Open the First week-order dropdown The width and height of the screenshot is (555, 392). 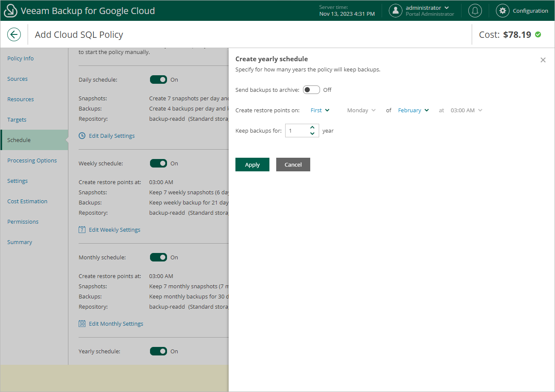click(x=320, y=110)
